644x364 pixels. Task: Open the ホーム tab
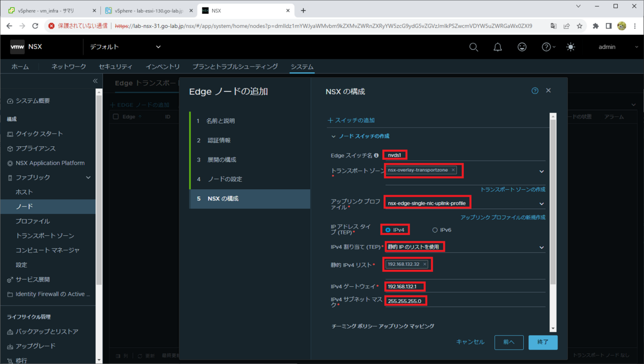click(20, 67)
